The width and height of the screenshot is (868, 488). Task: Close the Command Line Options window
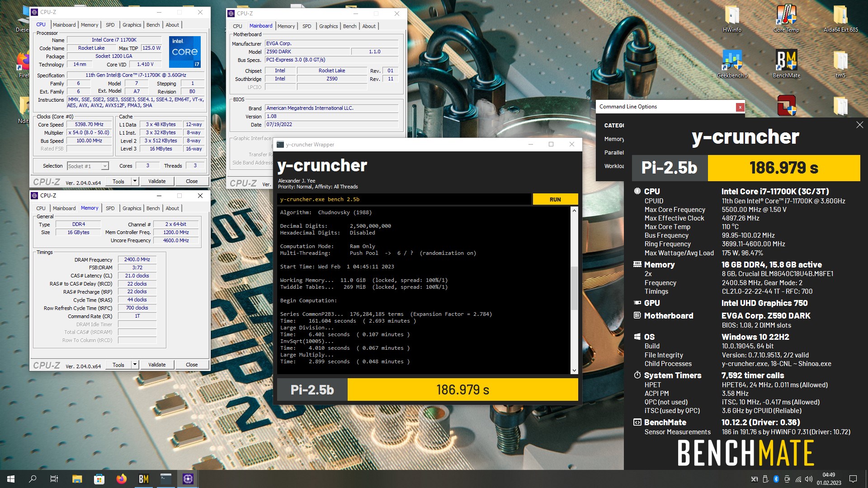pyautogui.click(x=740, y=107)
